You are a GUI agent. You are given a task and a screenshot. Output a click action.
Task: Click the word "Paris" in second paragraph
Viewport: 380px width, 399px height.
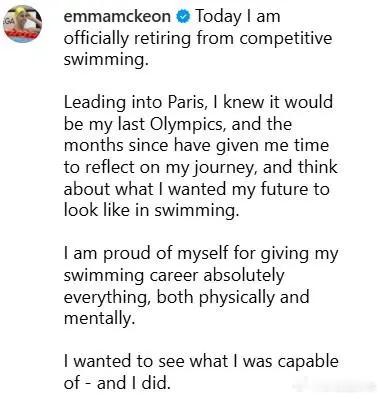click(186, 102)
